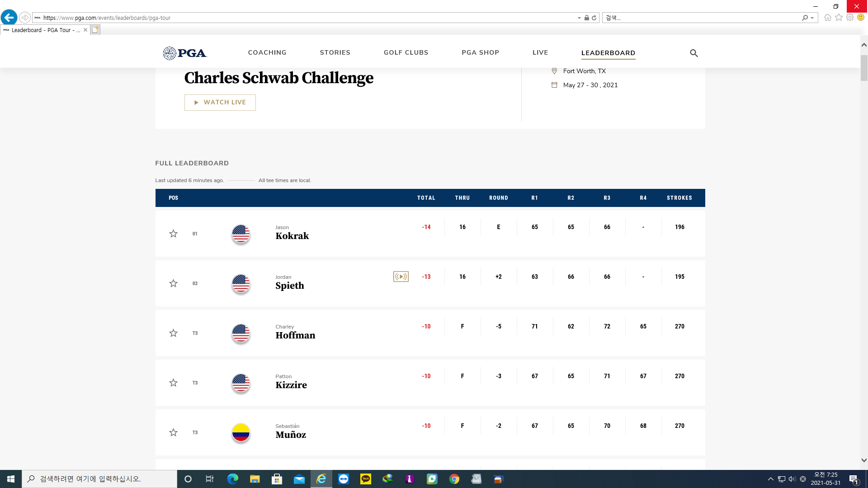Click Kokrak's USA flag icon
The image size is (868, 488).
click(x=241, y=234)
